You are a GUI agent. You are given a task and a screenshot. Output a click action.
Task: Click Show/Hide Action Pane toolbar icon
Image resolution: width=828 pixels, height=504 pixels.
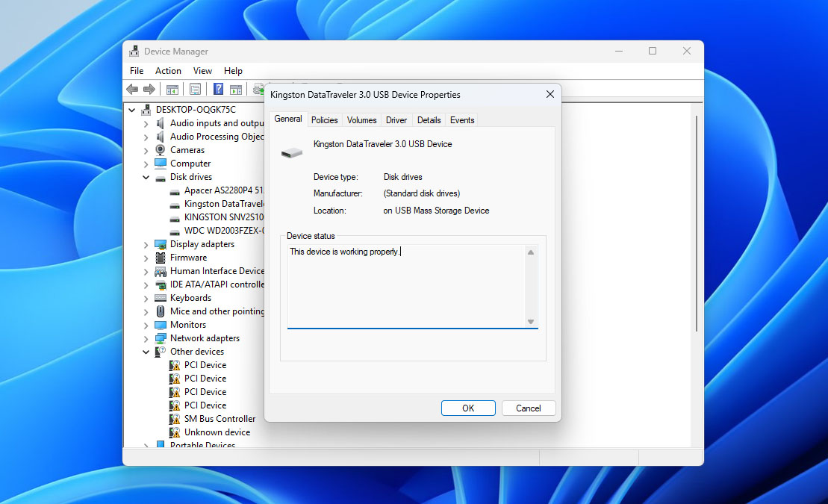236,90
